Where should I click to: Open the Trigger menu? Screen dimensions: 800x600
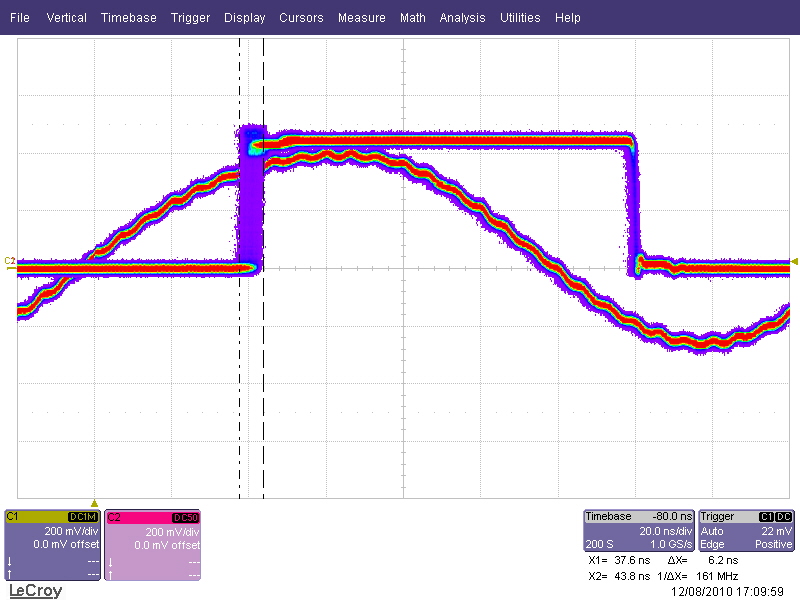tap(190, 18)
